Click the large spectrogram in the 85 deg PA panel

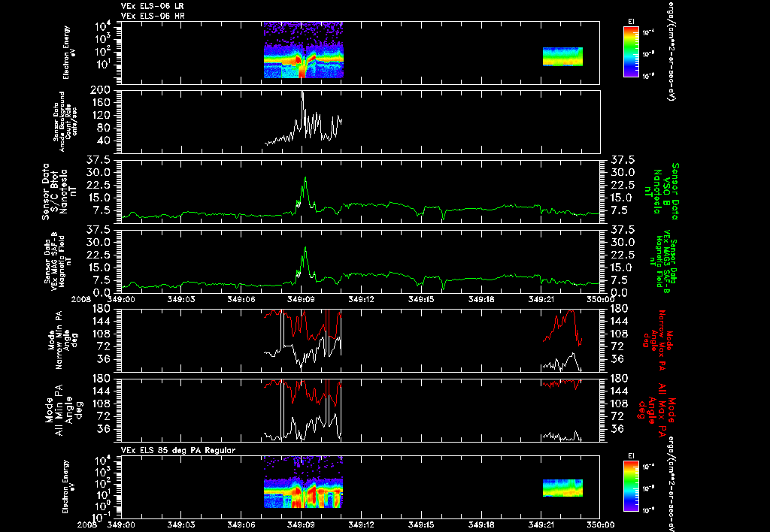coord(303,482)
